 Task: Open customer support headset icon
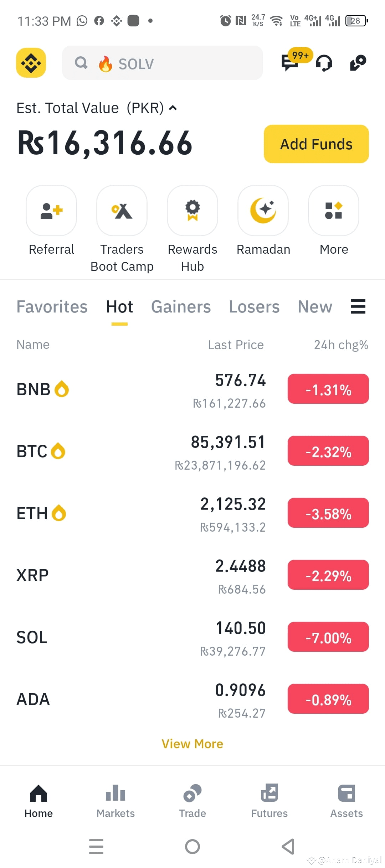click(324, 63)
